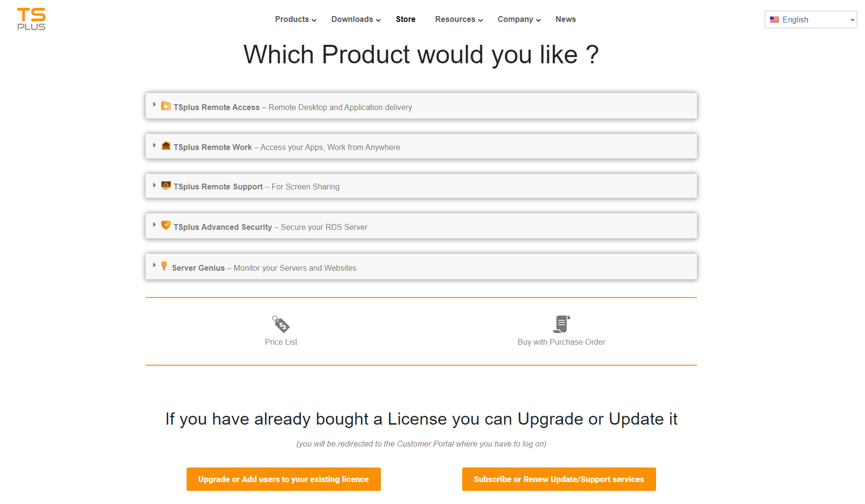
Task: Click the US flag in the language selector
Action: (x=774, y=19)
